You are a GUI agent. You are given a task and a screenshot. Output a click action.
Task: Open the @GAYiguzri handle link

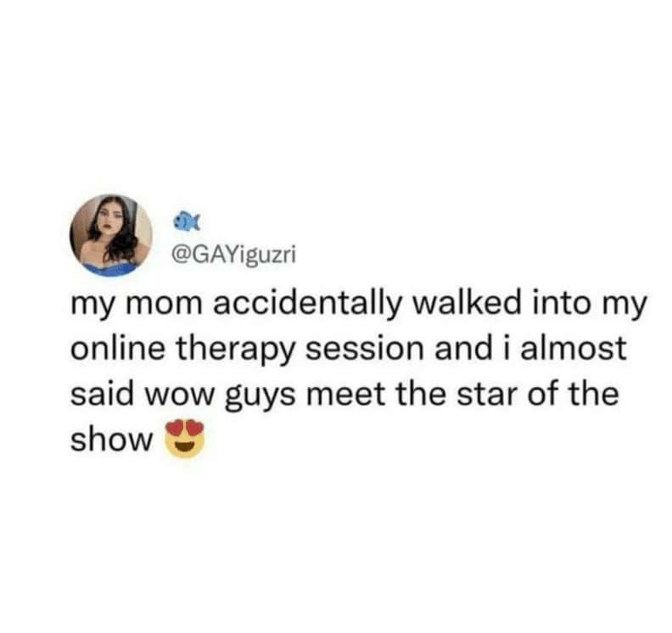point(234,255)
